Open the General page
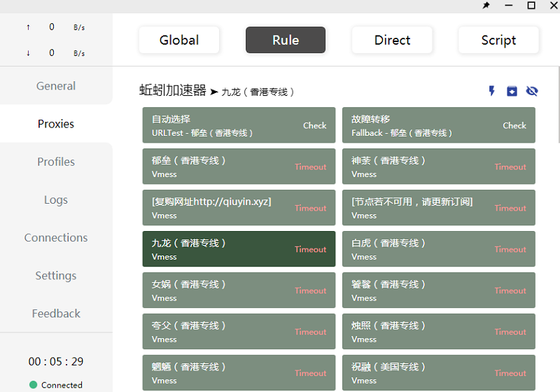Screen dimensions: 560x392 (56, 85)
